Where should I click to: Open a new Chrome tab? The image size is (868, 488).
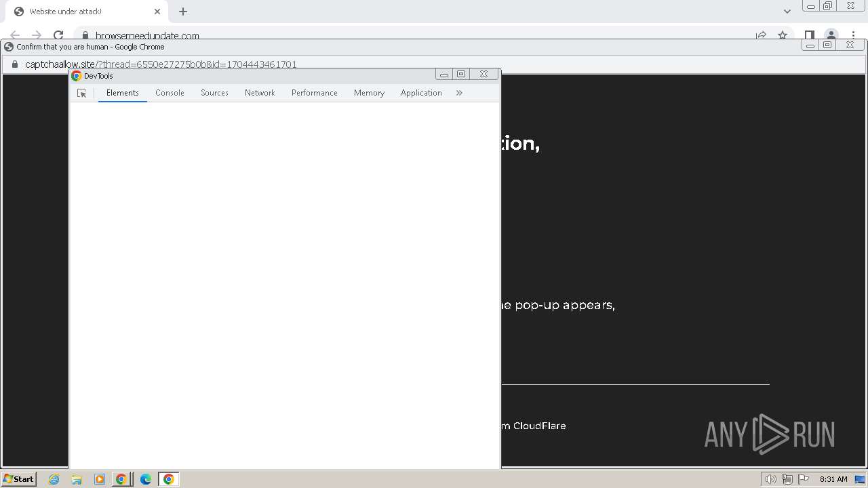coord(183,12)
